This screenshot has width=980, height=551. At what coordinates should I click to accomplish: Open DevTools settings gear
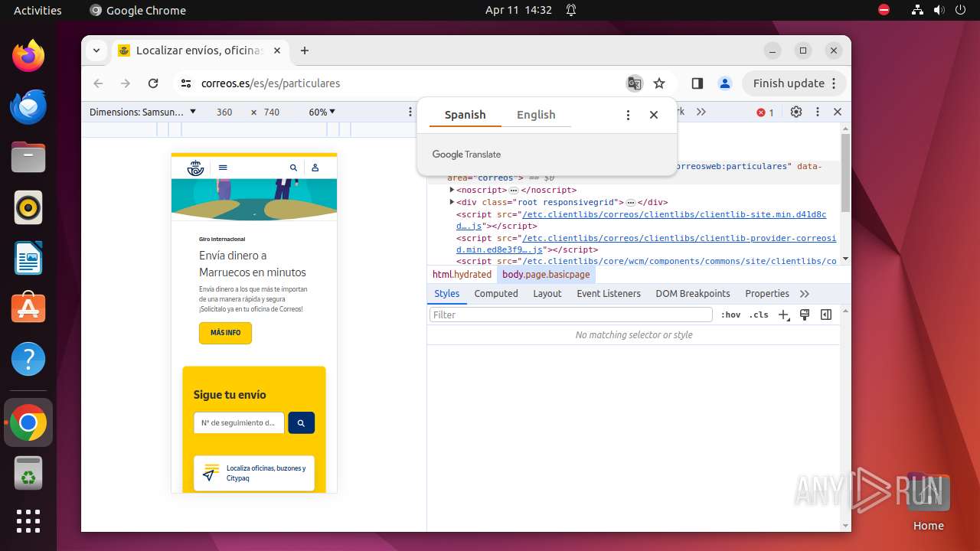[x=796, y=112]
